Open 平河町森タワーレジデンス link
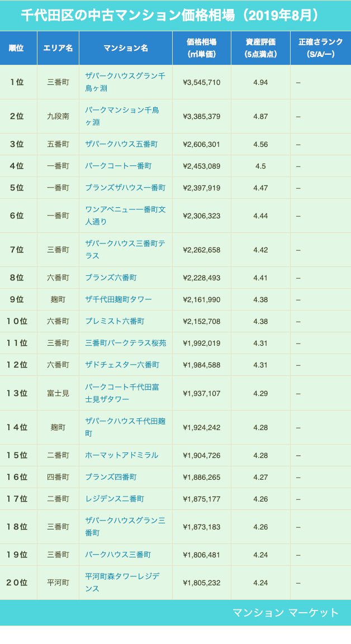This screenshot has width=351, height=644. point(122,582)
